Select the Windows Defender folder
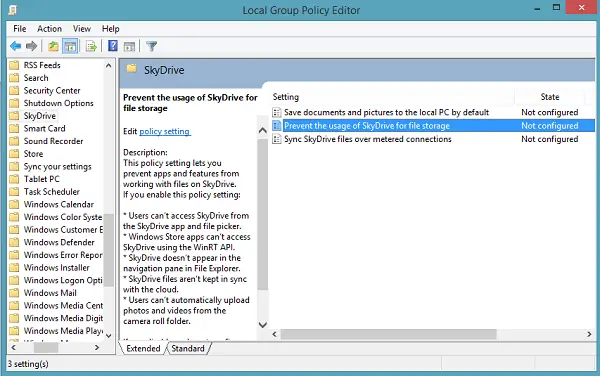The width and height of the screenshot is (600, 376). tap(59, 243)
